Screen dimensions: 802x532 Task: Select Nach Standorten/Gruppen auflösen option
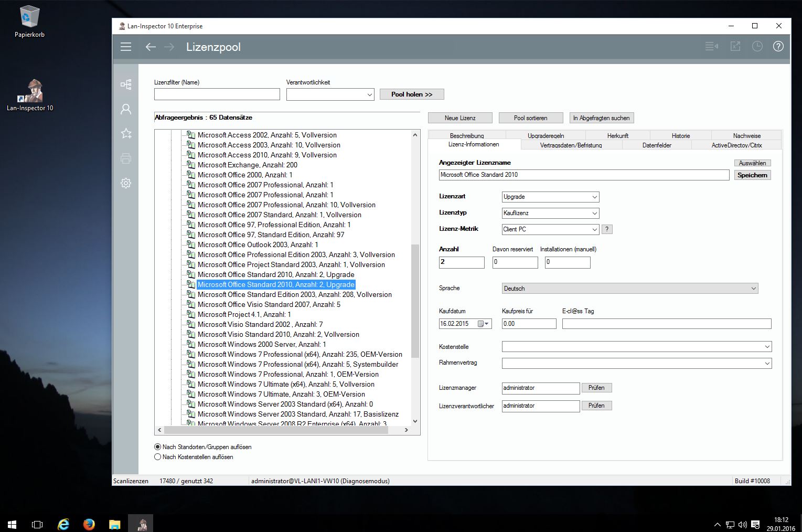click(x=158, y=447)
